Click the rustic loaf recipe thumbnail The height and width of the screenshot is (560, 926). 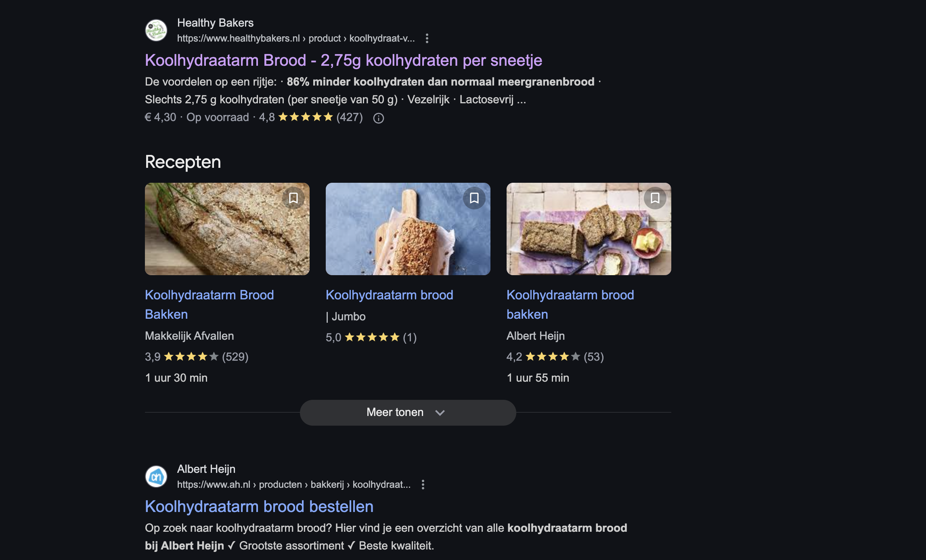point(218,234)
